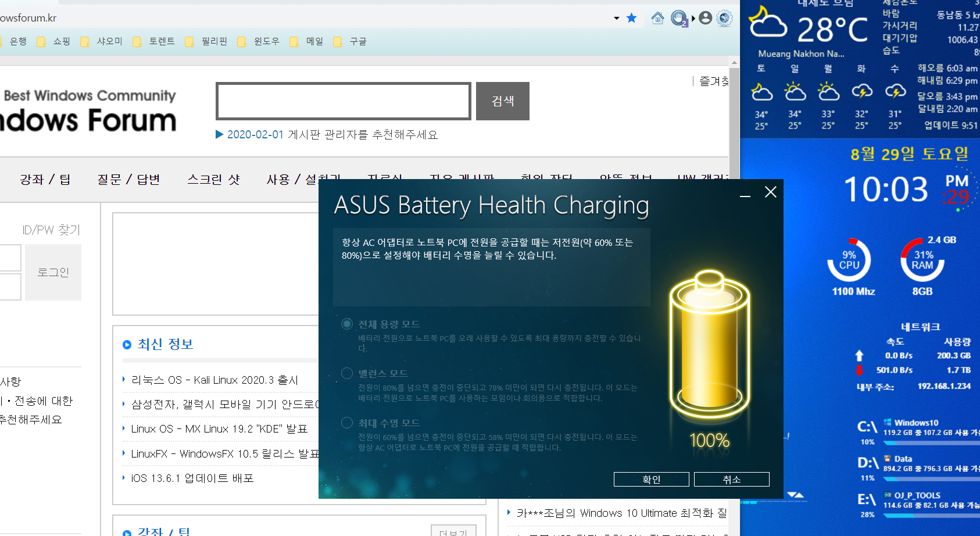Image resolution: width=980 pixels, height=536 pixels.
Task: Open the 구글 bookmark folder
Action: point(350,41)
